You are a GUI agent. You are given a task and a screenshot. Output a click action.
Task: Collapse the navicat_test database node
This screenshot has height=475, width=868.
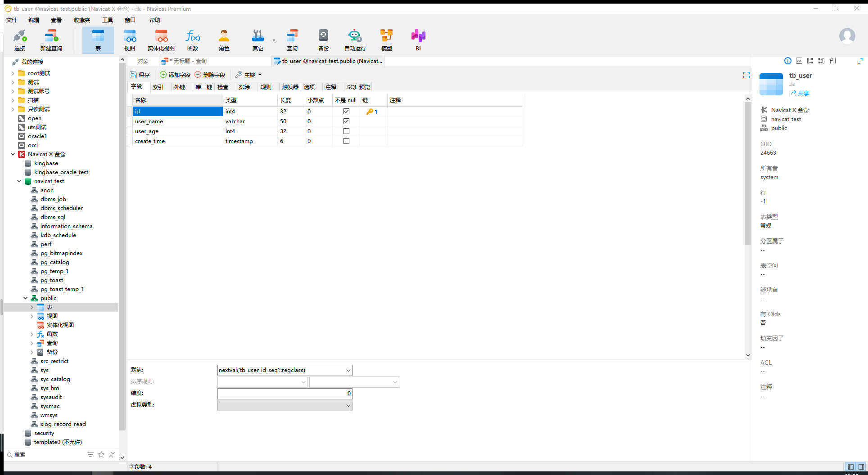click(19, 181)
